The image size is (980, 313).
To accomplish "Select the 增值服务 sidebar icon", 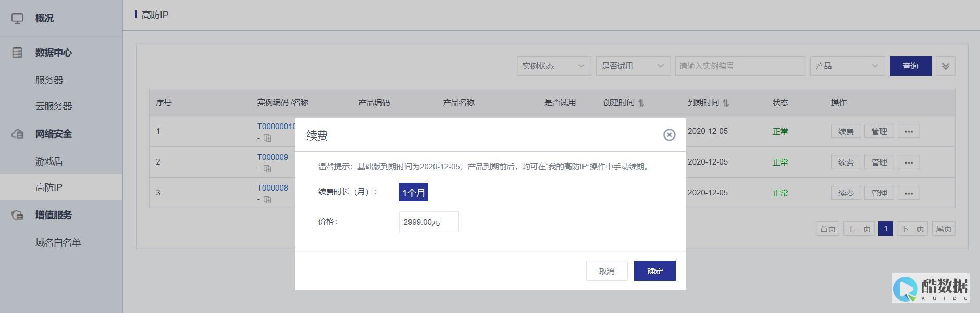I will (17, 215).
